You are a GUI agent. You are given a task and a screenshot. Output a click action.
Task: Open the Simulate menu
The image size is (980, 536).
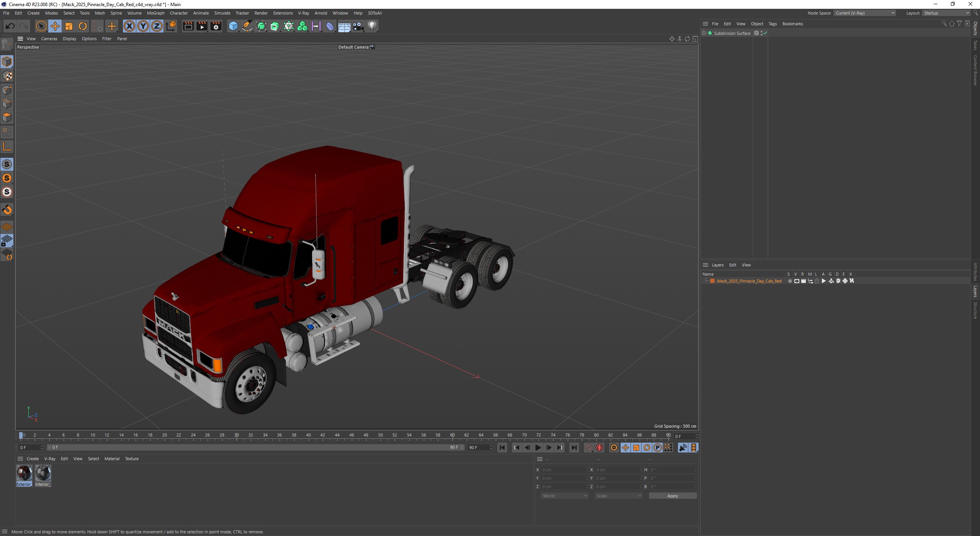[222, 13]
